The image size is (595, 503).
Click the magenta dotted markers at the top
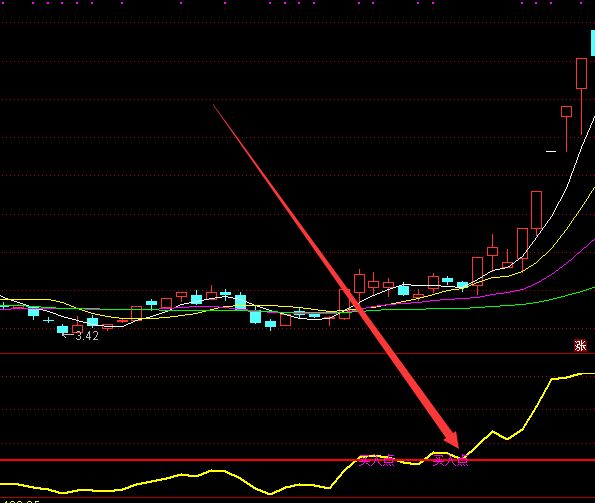pyautogui.click(x=298, y=3)
